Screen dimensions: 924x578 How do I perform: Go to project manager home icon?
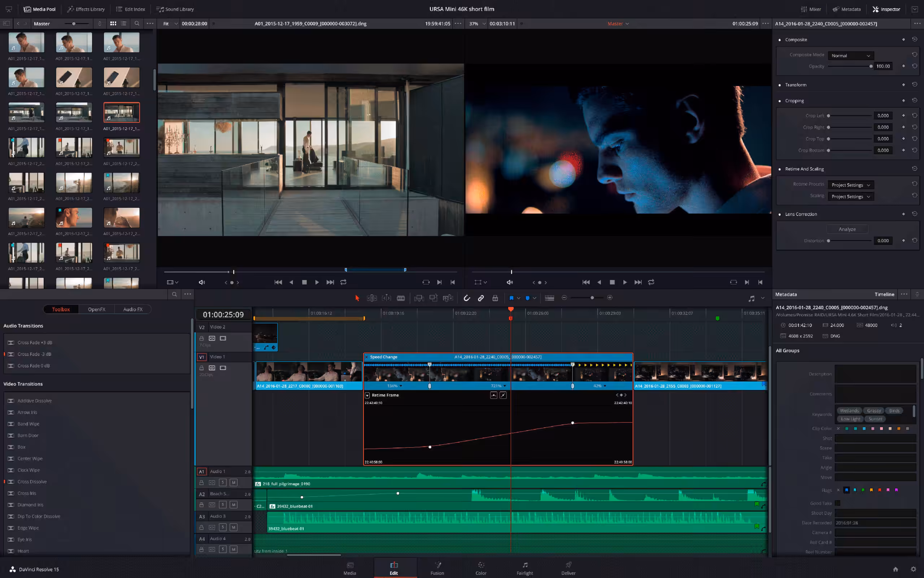pos(895,569)
